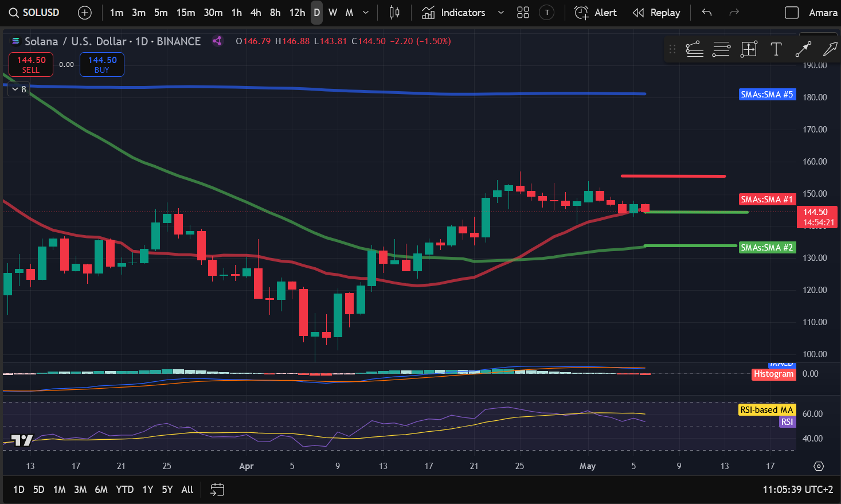Set the date range to 1Y

(148, 490)
